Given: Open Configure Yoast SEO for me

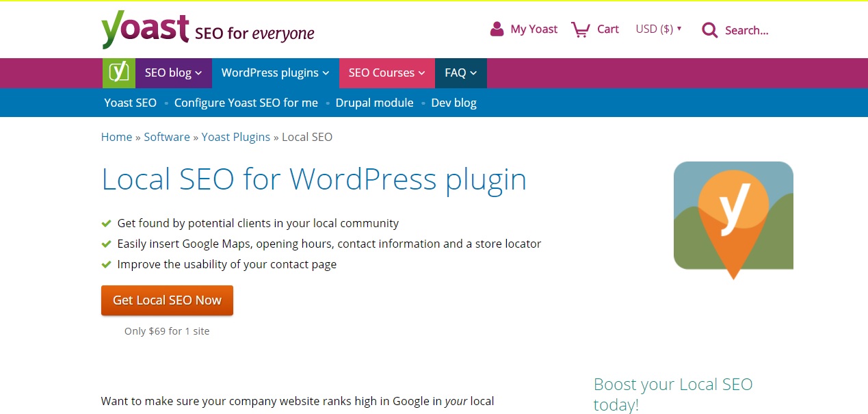Looking at the screenshot, I should click(246, 103).
